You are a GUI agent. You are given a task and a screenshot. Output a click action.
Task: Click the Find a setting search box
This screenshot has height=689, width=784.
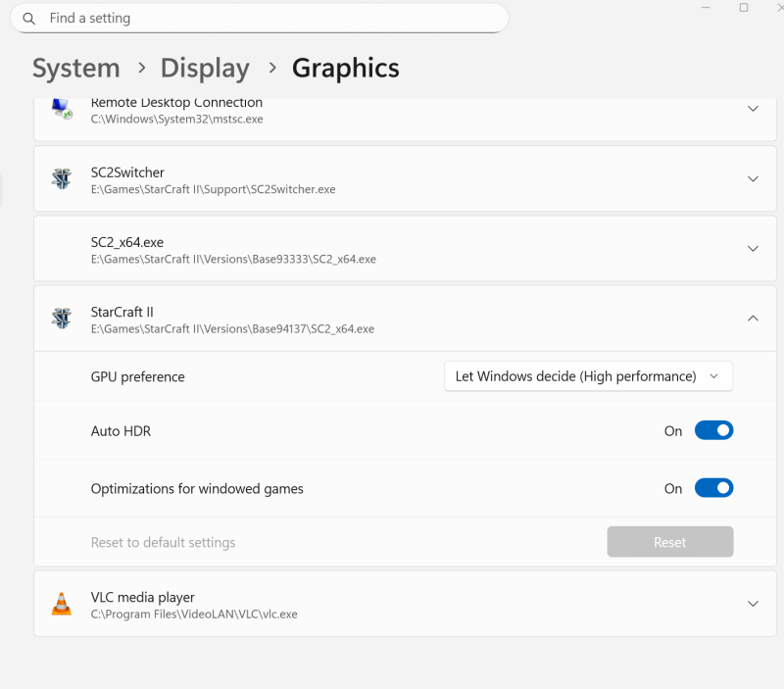pos(260,19)
